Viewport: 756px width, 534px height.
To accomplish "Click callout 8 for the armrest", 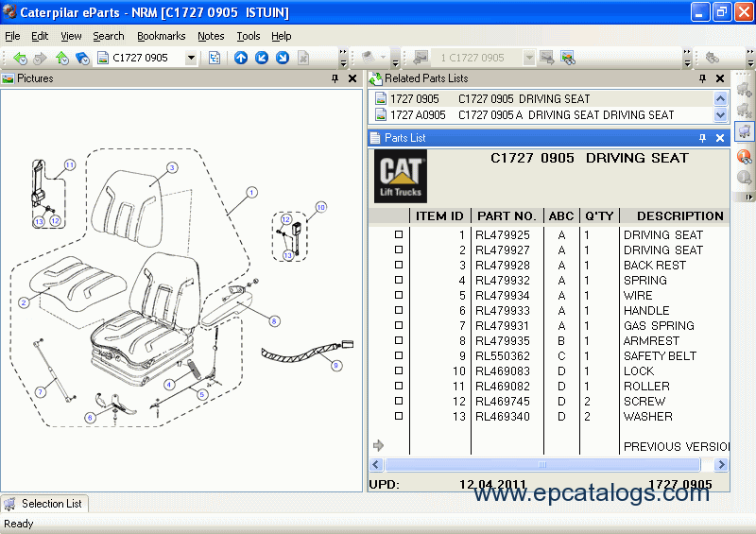I will pos(274,320).
